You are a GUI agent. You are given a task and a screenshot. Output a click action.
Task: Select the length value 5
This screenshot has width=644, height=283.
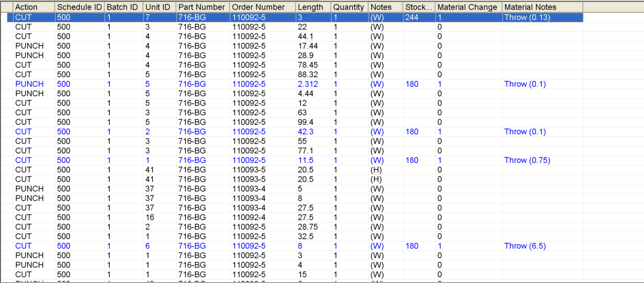click(300, 188)
